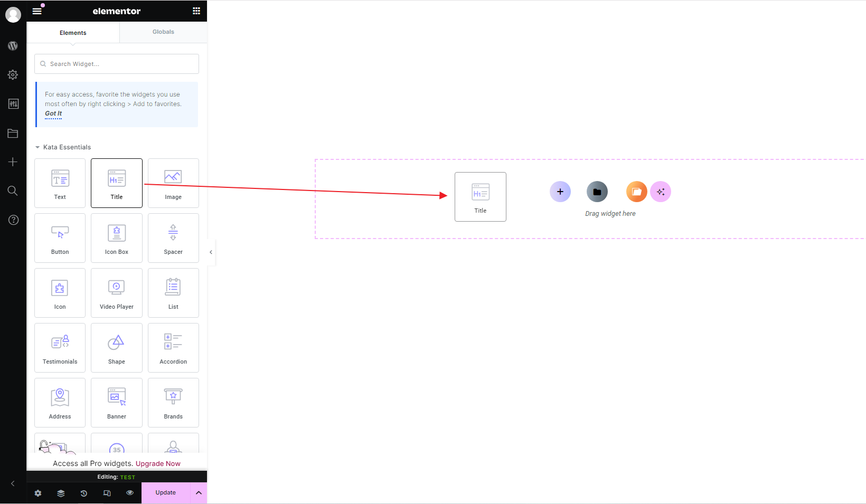866x504 pixels.
Task: Toggle preview with the eye icon
Action: [x=130, y=493]
